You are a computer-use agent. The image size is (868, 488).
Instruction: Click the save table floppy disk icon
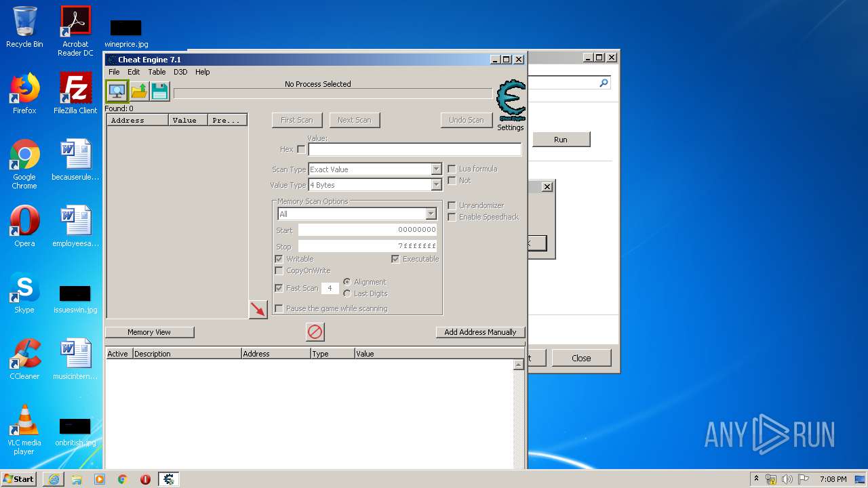click(x=159, y=91)
